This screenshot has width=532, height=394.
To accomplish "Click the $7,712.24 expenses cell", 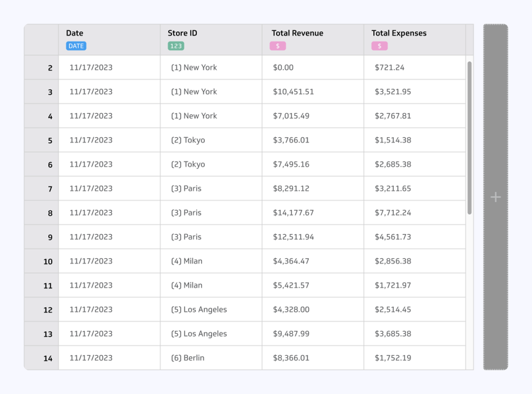I will coord(415,213).
